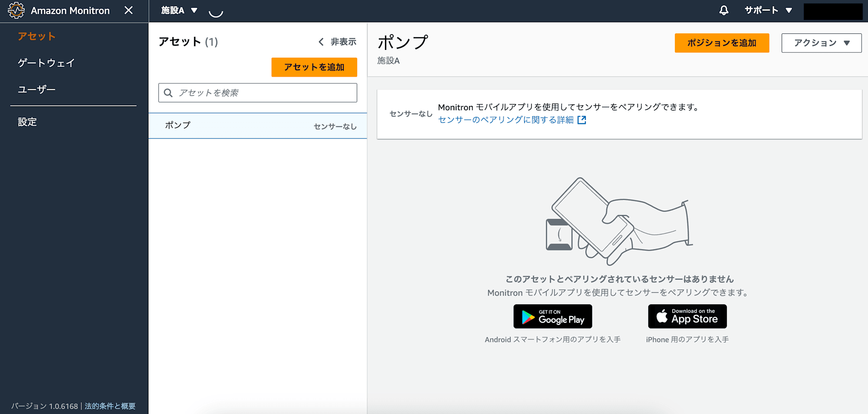The image size is (868, 414).
Task: Click the phone pairing illustration
Action: (x=619, y=221)
